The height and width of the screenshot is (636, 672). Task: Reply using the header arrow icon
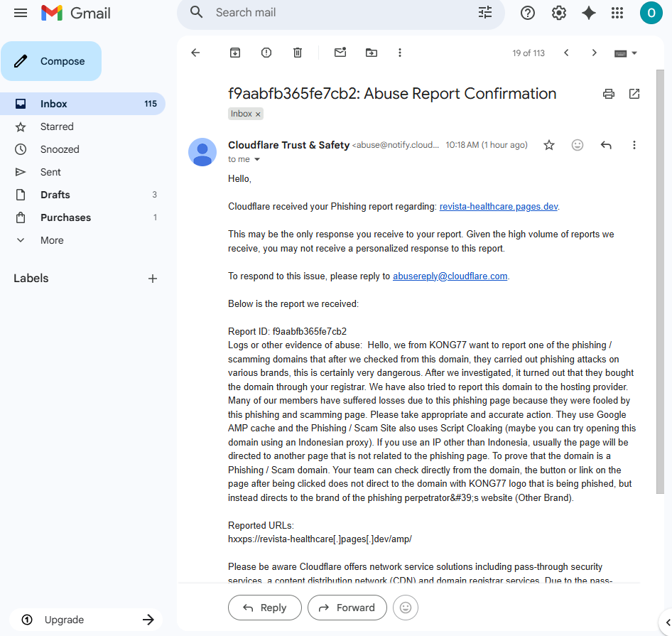tap(606, 146)
